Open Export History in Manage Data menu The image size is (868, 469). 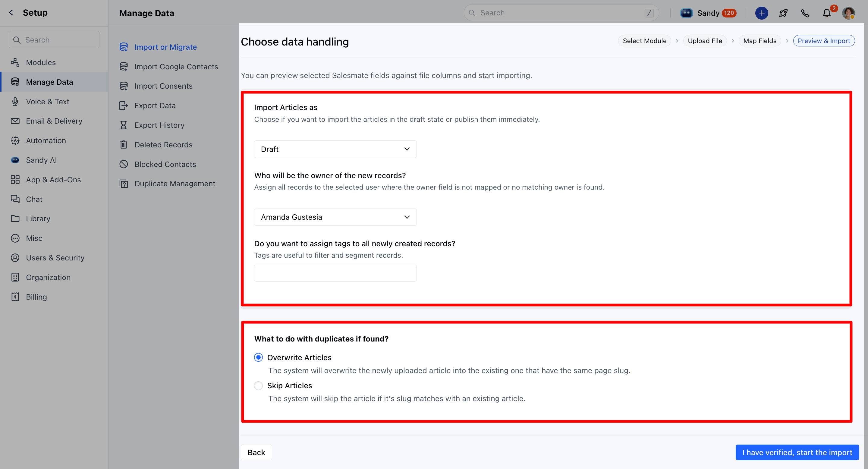tap(159, 125)
